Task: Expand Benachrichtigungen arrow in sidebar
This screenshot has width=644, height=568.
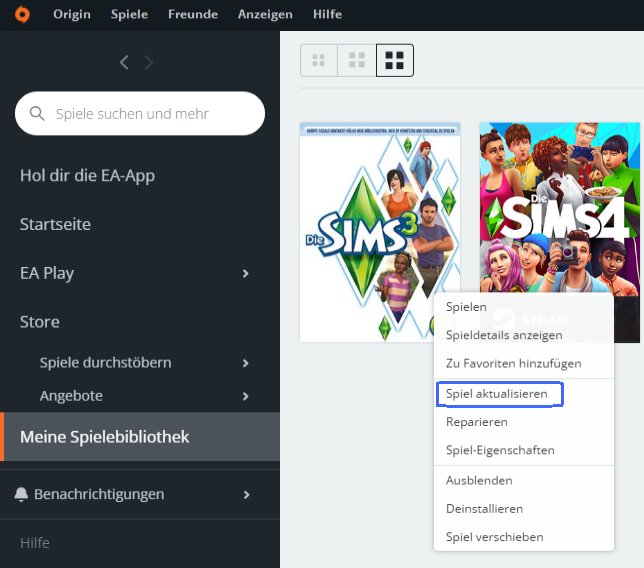Action: click(246, 495)
